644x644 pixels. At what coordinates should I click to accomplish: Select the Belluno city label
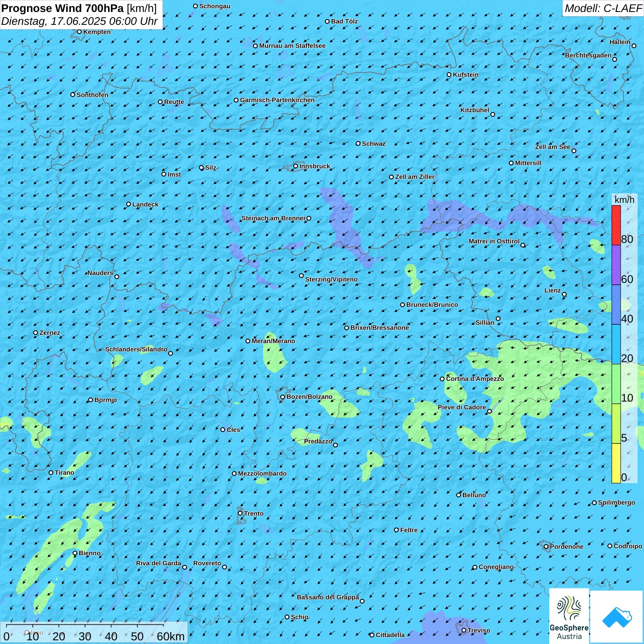point(474,495)
